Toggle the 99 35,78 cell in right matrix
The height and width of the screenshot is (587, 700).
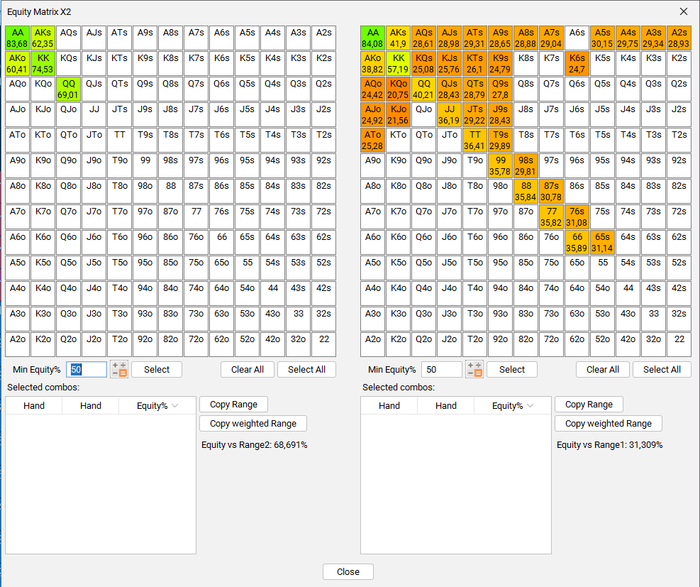coord(500,166)
